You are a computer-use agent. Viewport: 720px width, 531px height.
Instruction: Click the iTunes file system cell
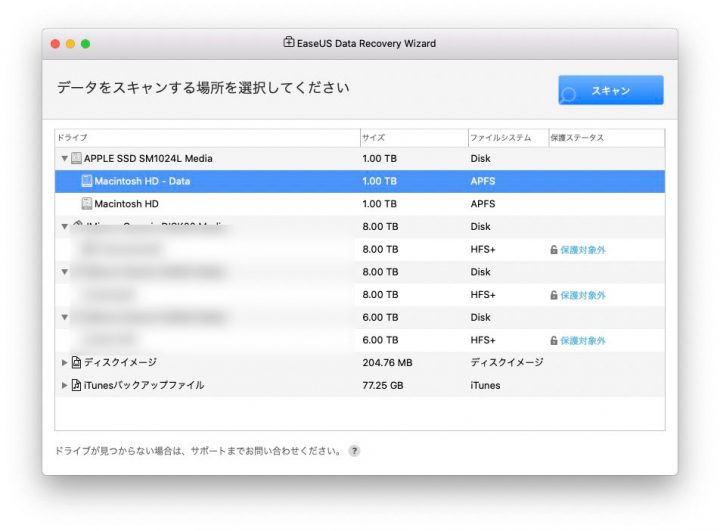point(485,385)
